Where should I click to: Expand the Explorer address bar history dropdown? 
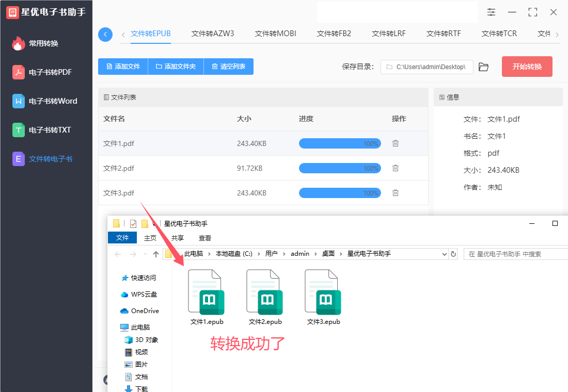tap(445, 254)
